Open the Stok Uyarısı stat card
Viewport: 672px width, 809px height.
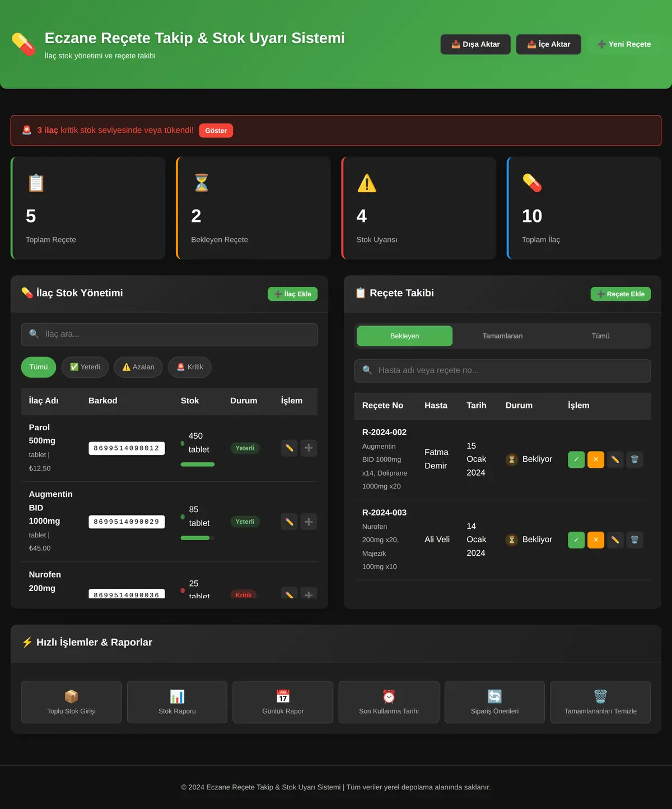click(419, 208)
